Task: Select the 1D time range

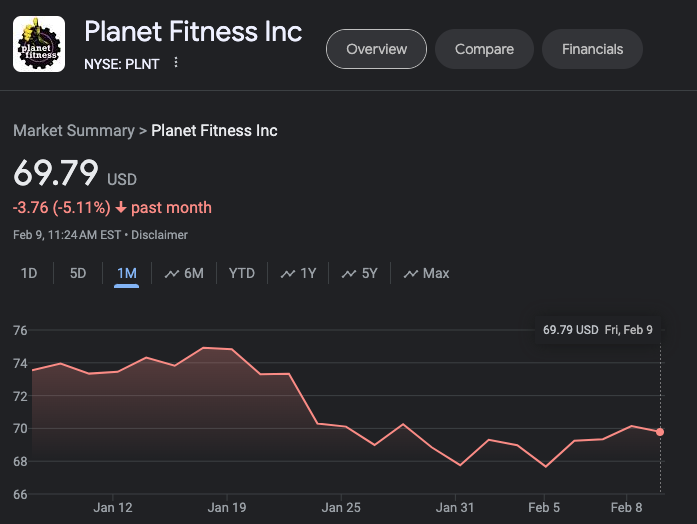Action: (x=29, y=273)
